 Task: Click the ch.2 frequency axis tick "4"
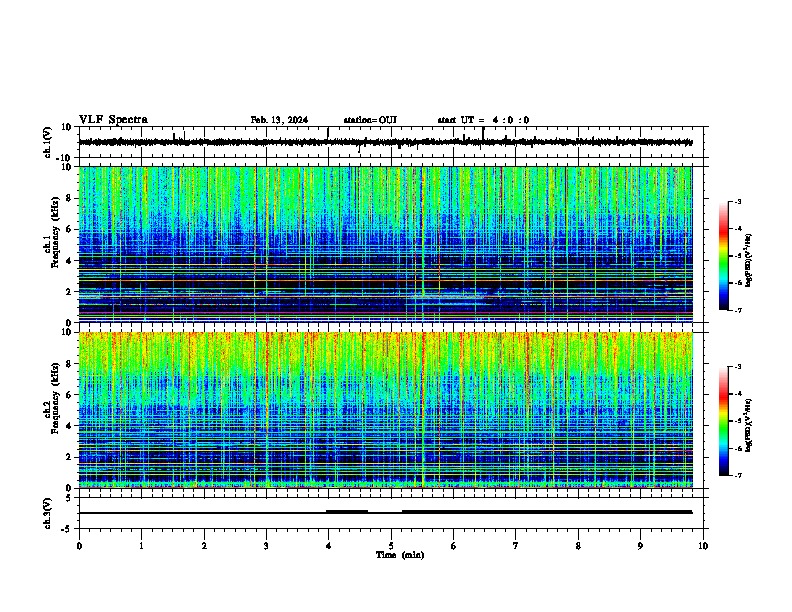coord(69,426)
